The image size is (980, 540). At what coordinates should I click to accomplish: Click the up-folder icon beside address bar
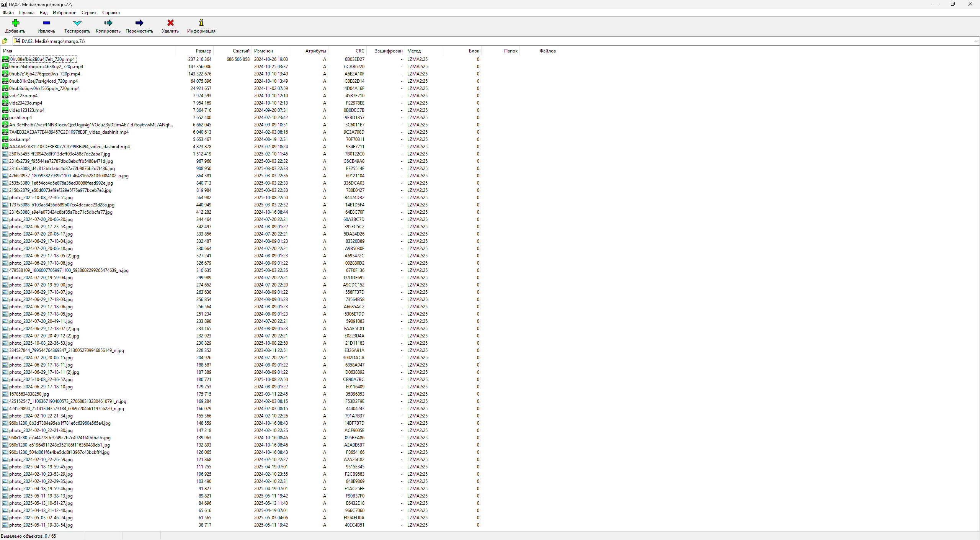click(x=5, y=41)
